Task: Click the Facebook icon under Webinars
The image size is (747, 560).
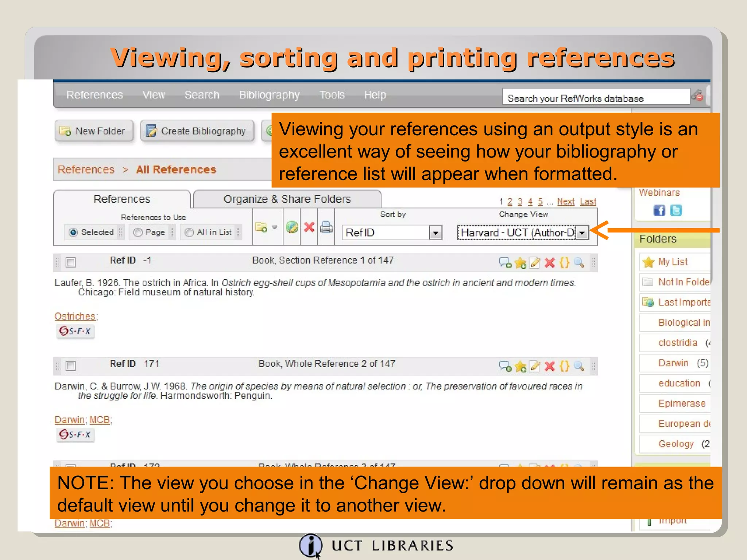Action: pos(659,210)
